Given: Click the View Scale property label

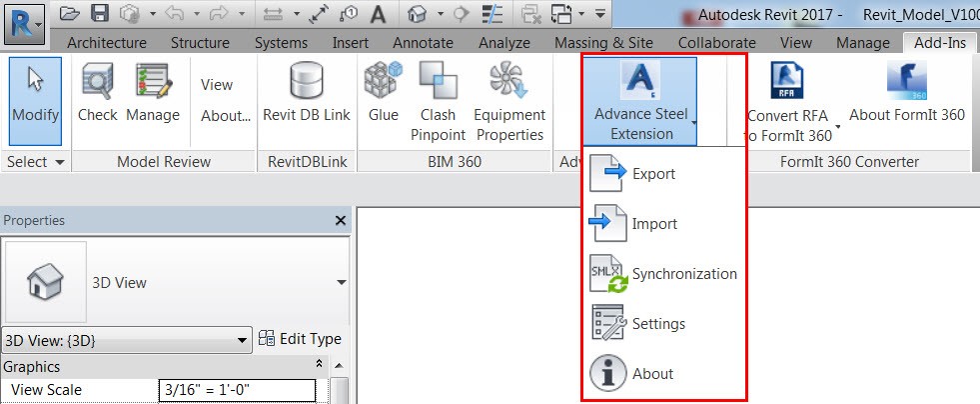Looking at the screenshot, I should coord(46,390).
